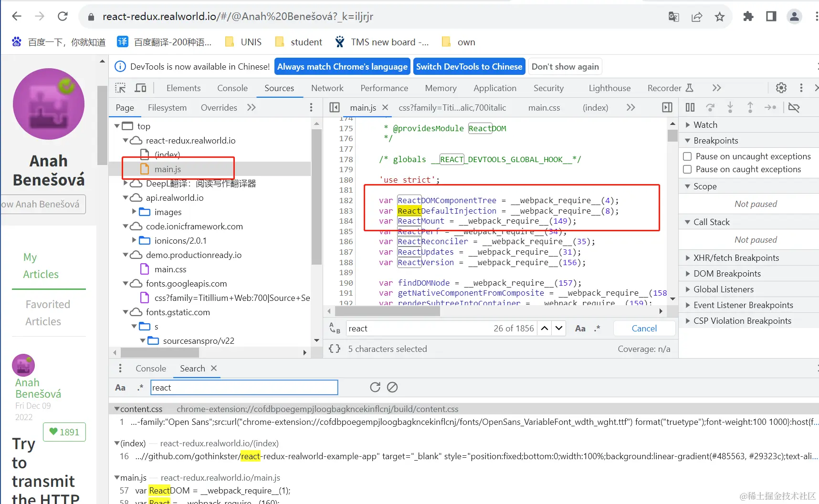Viewport: 819px width, 504px height.
Task: Click step into next function icon
Action: pos(730,107)
